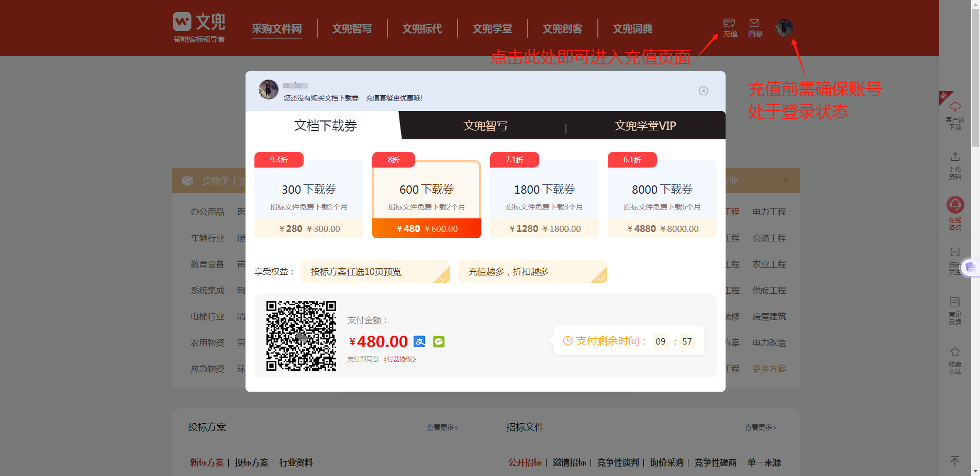Image resolution: width=980 pixels, height=476 pixels.
Task: Go to 文兜创客 nav item
Action: [x=563, y=29]
